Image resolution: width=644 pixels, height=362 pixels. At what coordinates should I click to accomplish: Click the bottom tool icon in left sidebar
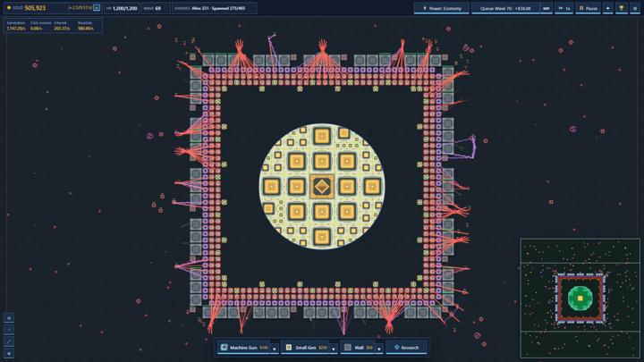point(9,353)
